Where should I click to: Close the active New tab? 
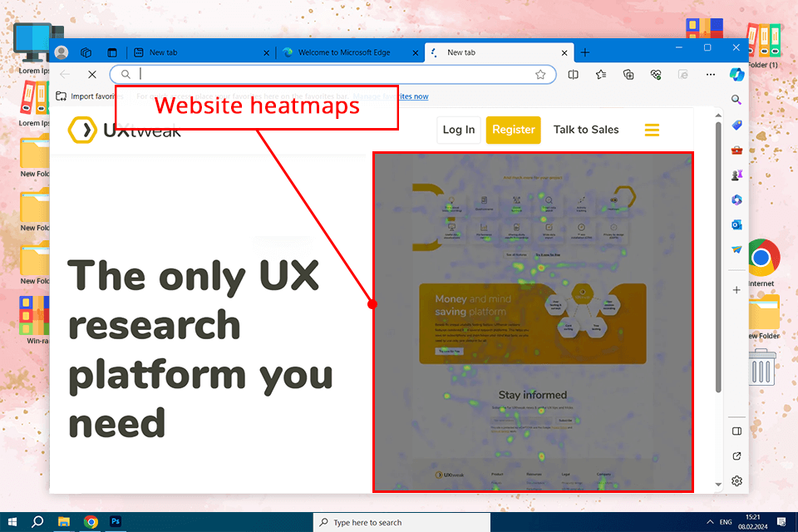click(x=564, y=52)
